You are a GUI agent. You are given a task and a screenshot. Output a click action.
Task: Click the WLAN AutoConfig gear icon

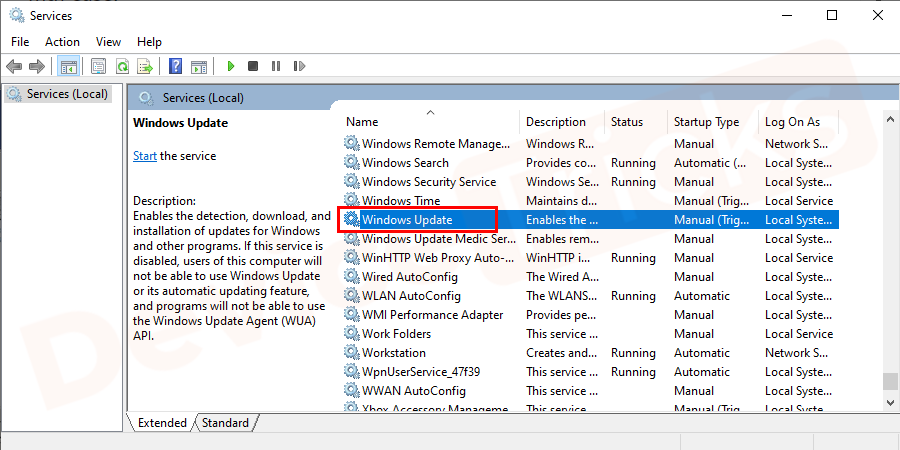[x=351, y=296]
